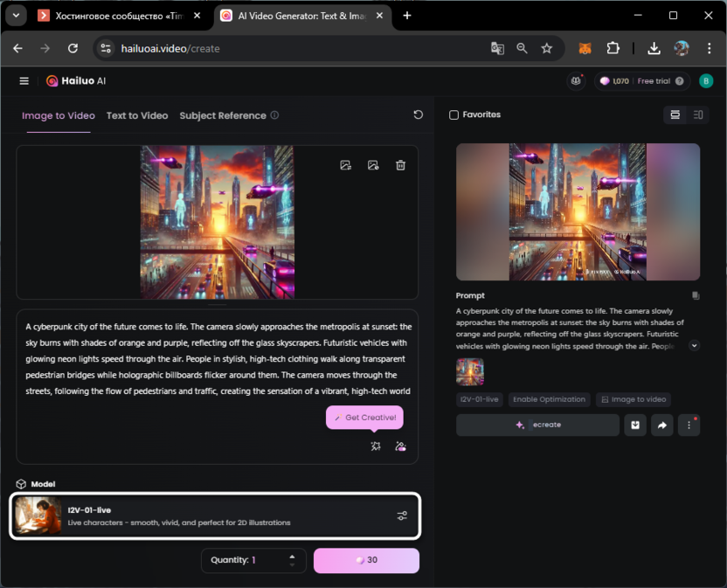727x588 pixels.
Task: Download the generated video
Action: tap(635, 425)
